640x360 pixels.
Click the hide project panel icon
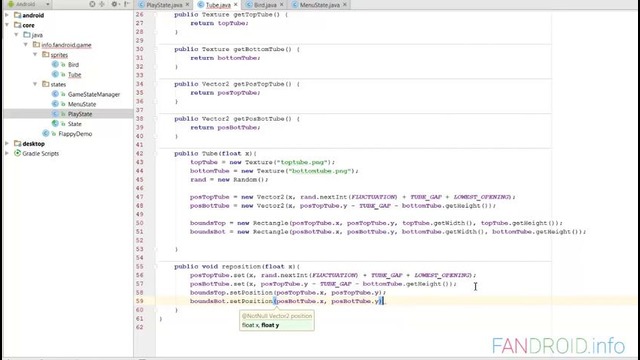click(127, 4)
